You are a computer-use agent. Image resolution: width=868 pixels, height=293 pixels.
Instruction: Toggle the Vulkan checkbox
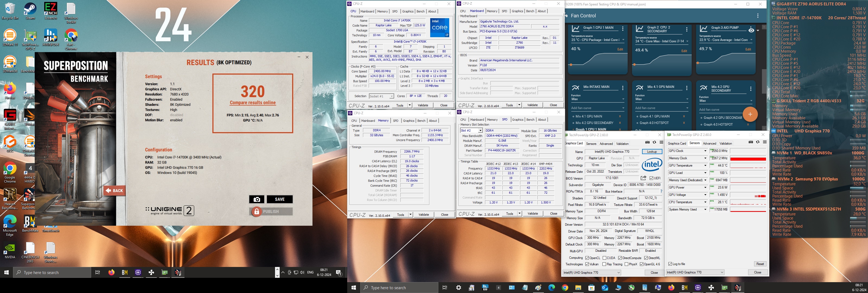[587, 264]
